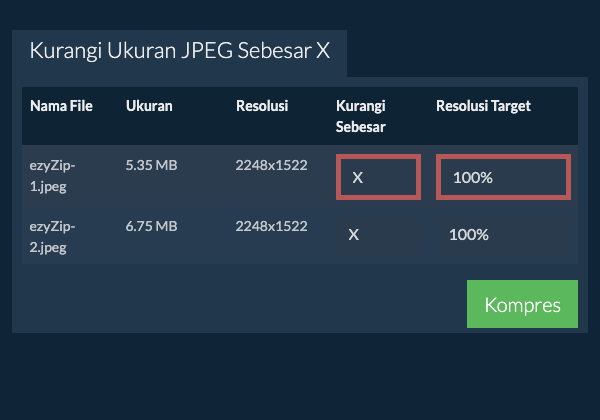Click the Resolusi Target column header
Viewport: 600px width, 420px height.
coord(483,106)
